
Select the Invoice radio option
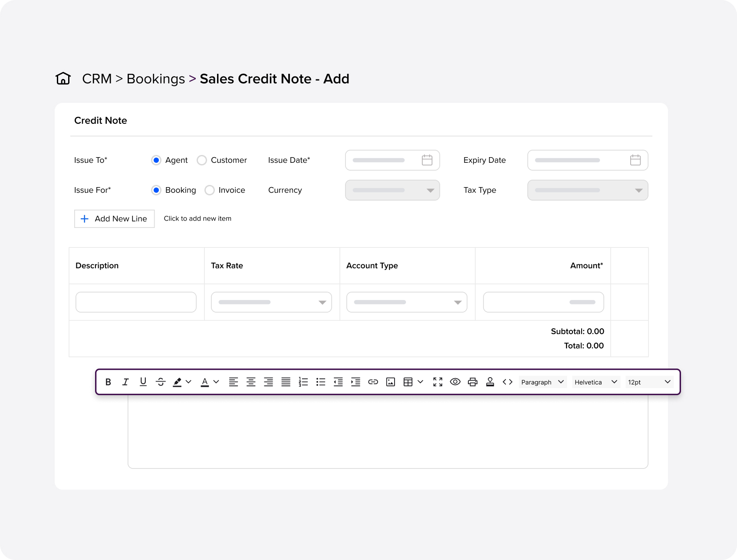click(210, 190)
